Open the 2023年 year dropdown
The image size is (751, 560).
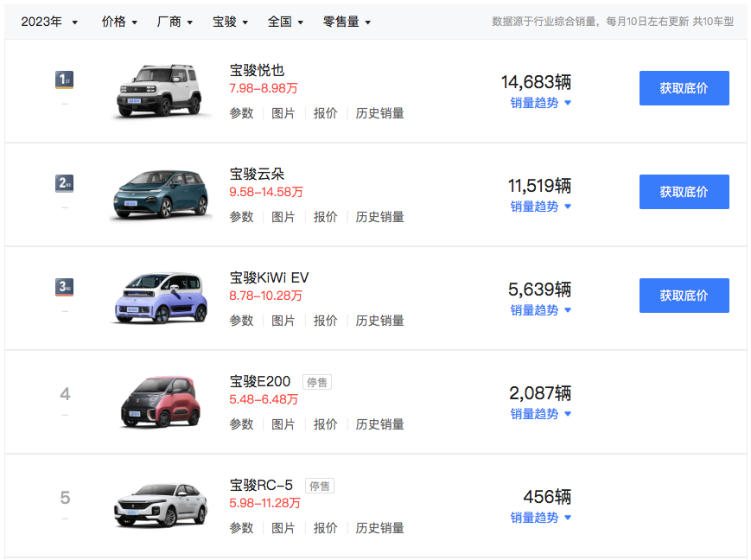click(49, 22)
